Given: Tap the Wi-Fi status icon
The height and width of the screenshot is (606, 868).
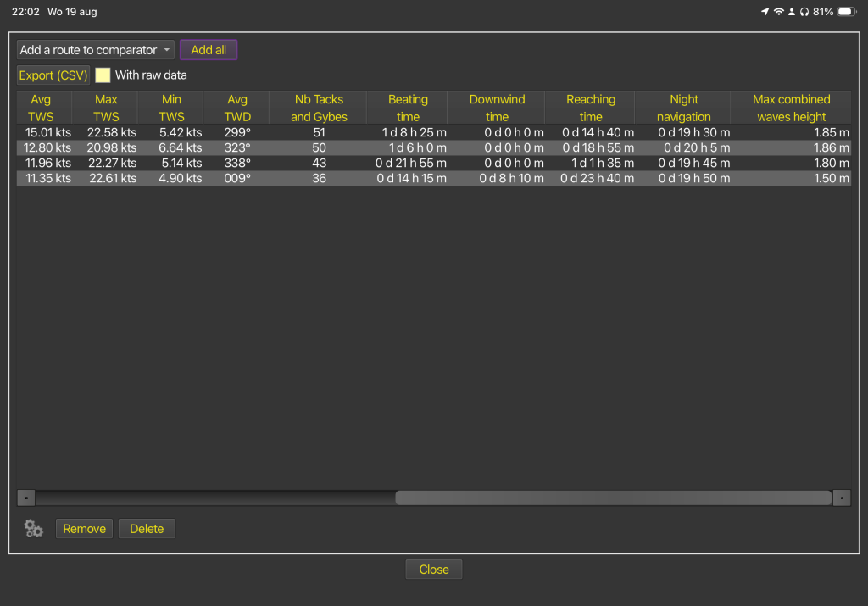Looking at the screenshot, I should pos(778,12).
